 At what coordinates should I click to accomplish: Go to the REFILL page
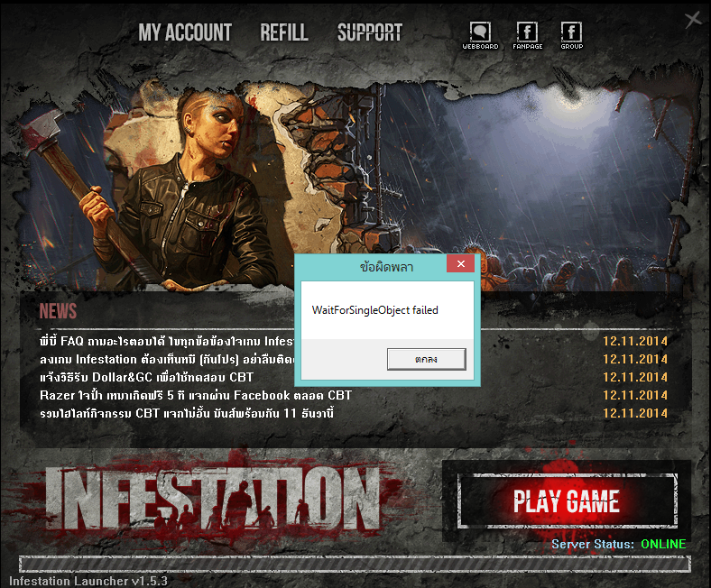click(x=284, y=33)
